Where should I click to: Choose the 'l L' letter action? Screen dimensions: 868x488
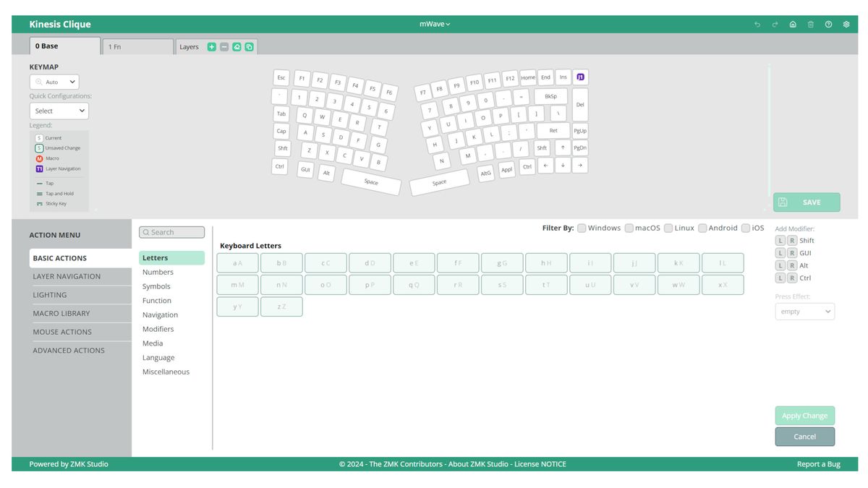tap(723, 263)
